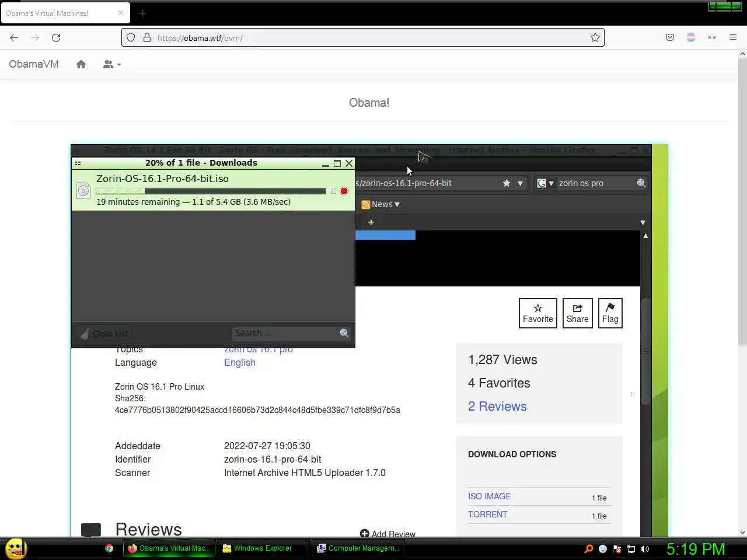Switch to Computer Management taskbar item
This screenshot has height=560, width=747.
point(358,548)
